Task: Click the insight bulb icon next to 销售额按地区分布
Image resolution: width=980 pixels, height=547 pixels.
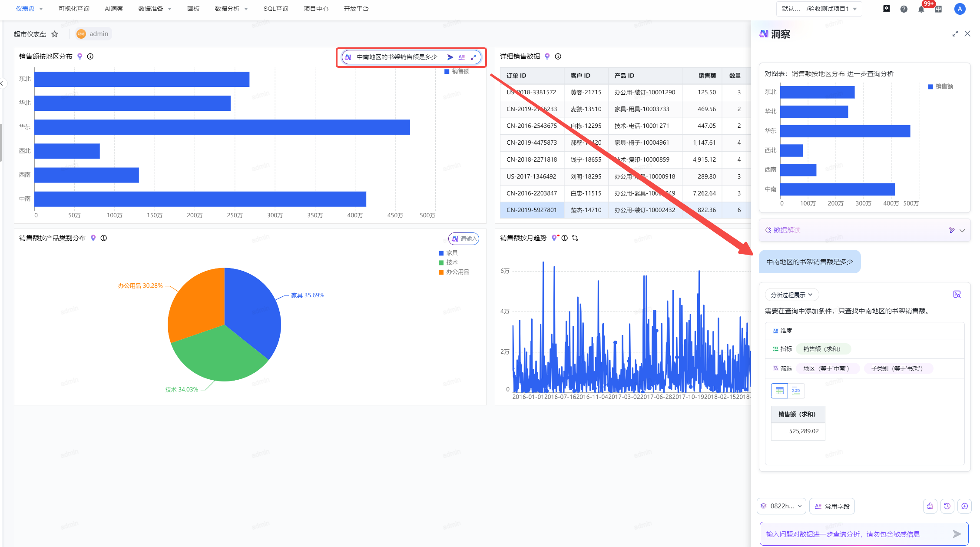Action: [x=80, y=56]
